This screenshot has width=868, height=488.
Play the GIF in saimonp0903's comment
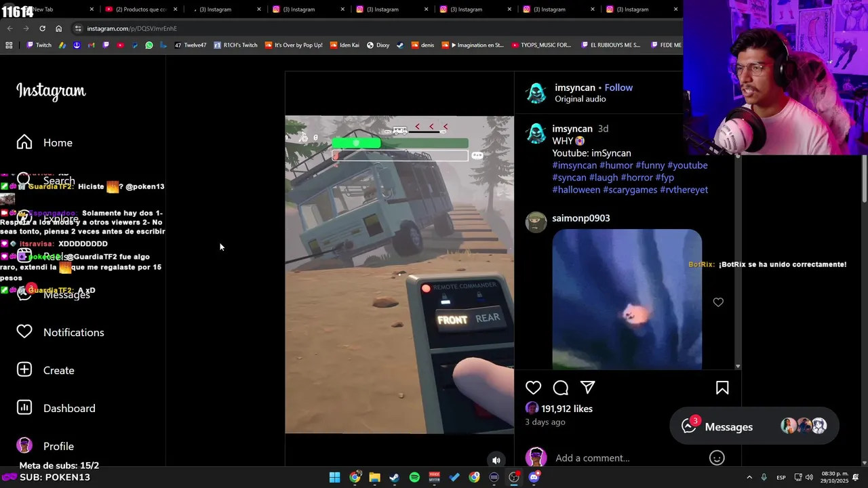pos(627,300)
